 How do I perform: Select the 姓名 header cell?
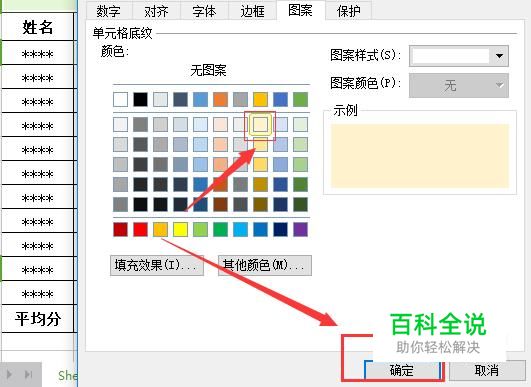click(x=38, y=27)
